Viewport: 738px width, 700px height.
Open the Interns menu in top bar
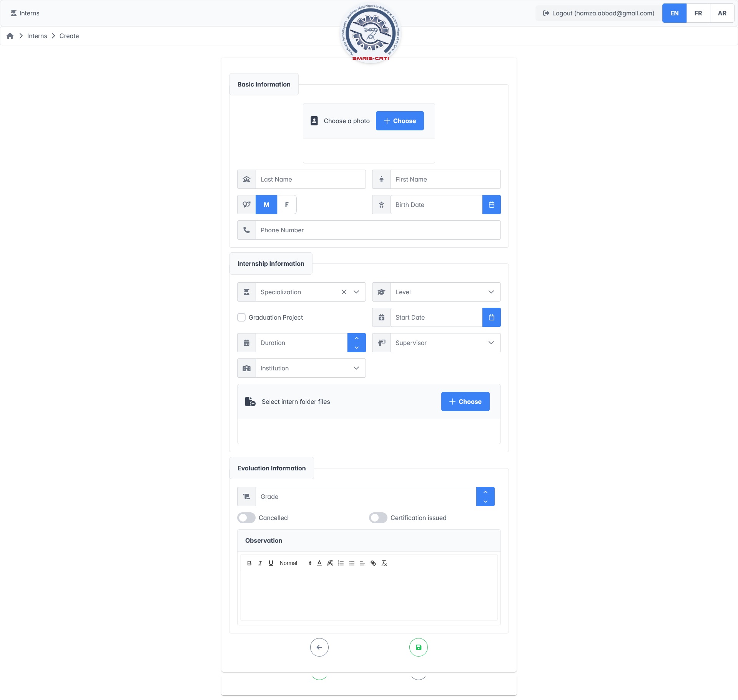[25, 13]
